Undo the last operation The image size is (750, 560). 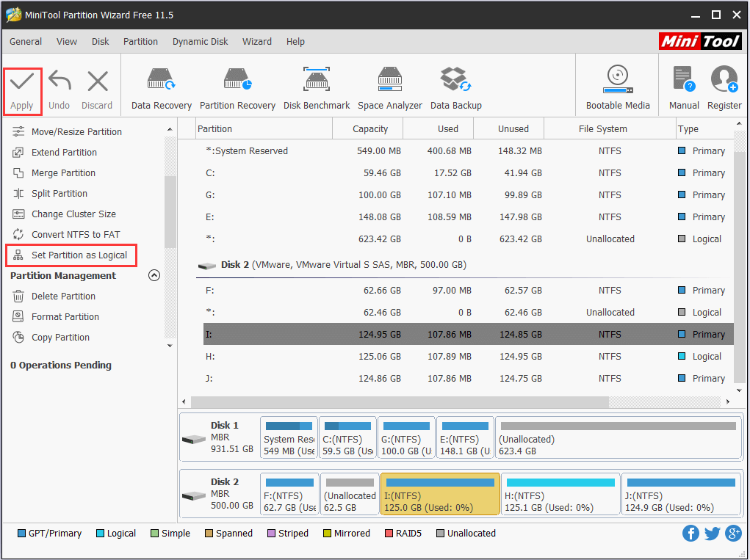(60, 91)
